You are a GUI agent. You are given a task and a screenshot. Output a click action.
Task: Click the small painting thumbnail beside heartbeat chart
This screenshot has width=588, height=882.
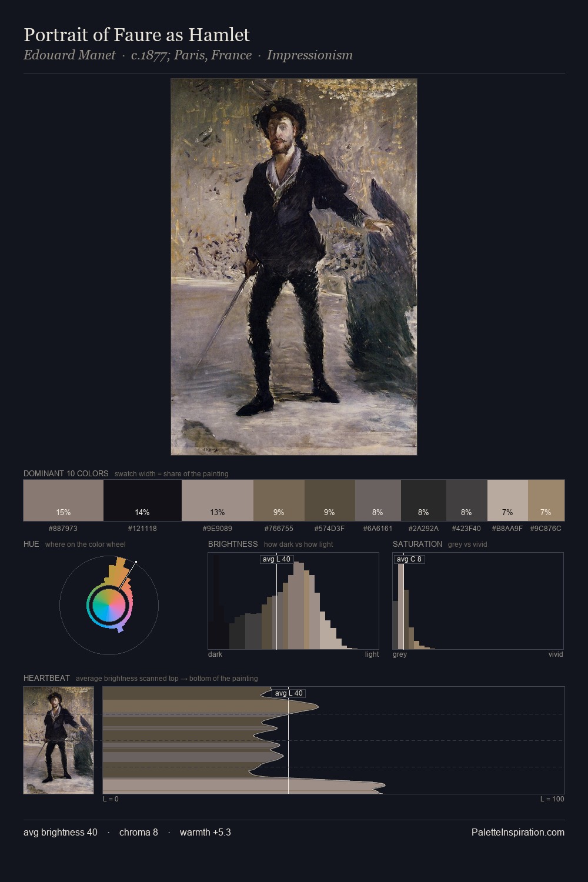click(x=59, y=740)
